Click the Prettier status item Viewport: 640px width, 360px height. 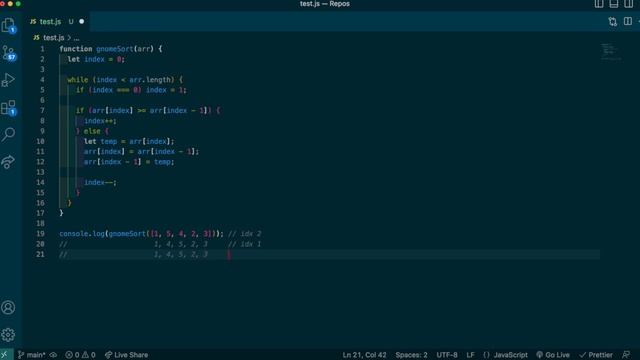596,355
